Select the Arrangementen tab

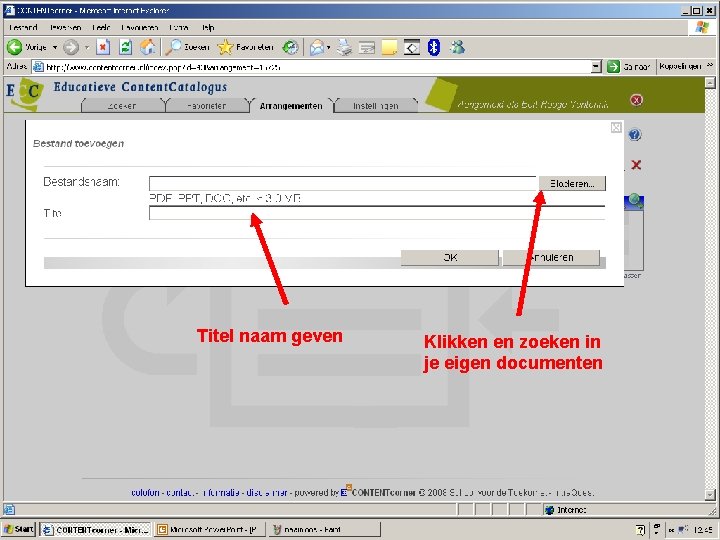[291, 106]
